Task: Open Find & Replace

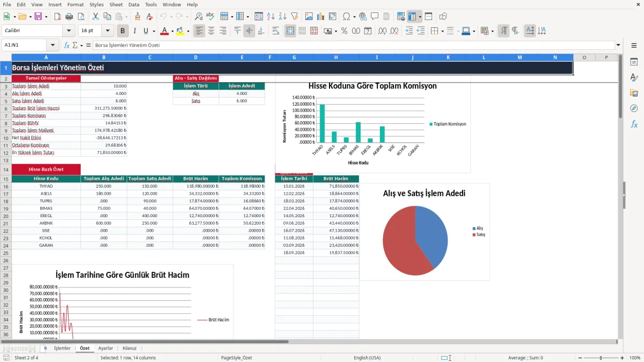Action: click(x=199, y=17)
